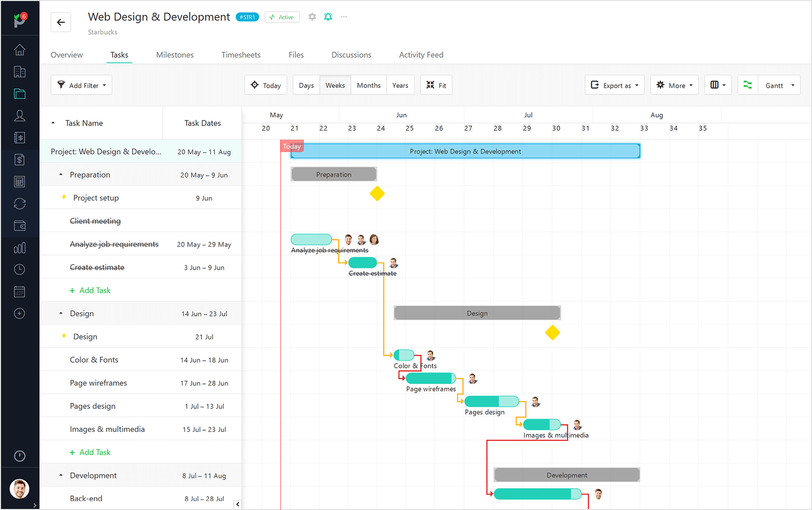812x510 pixels.
Task: Click the plus circle add icon in sidebar
Action: 20,313
